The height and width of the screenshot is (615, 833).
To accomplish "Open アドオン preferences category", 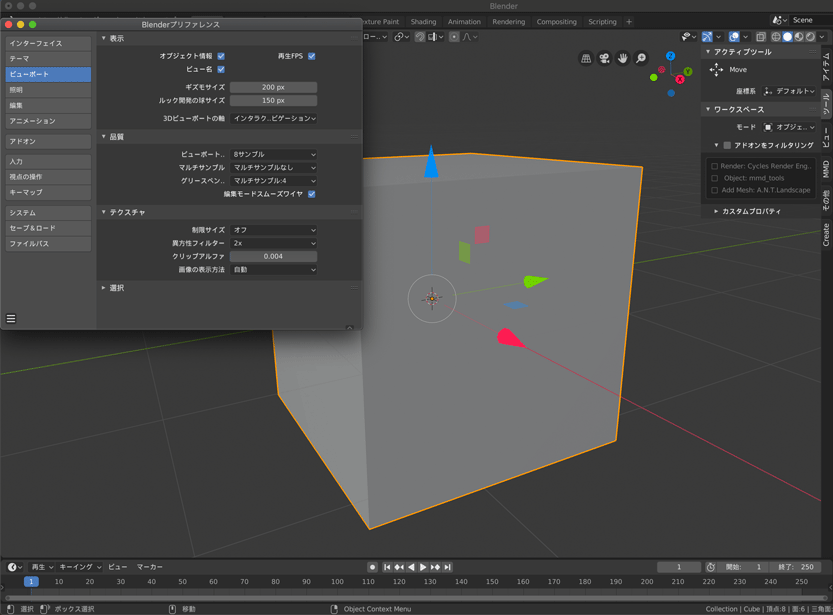I will 48,142.
